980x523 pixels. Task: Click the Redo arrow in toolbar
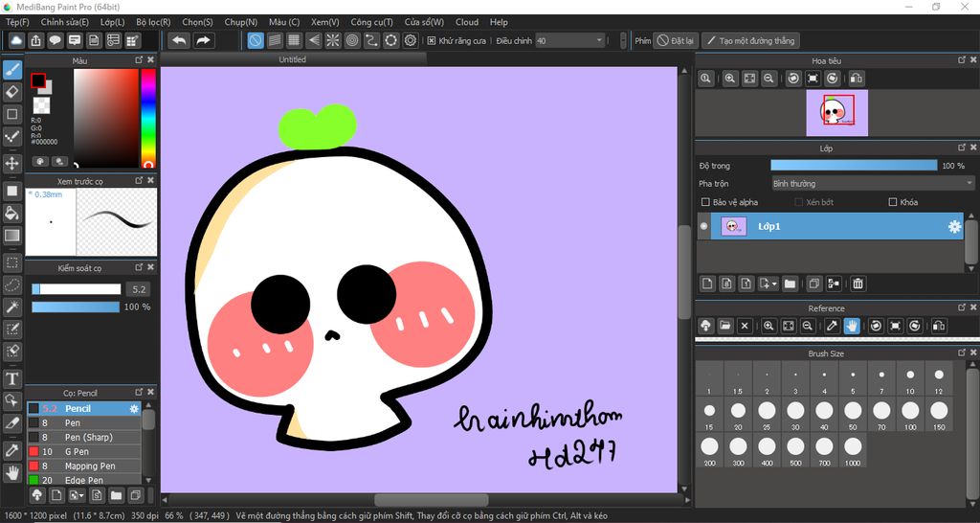pos(204,40)
